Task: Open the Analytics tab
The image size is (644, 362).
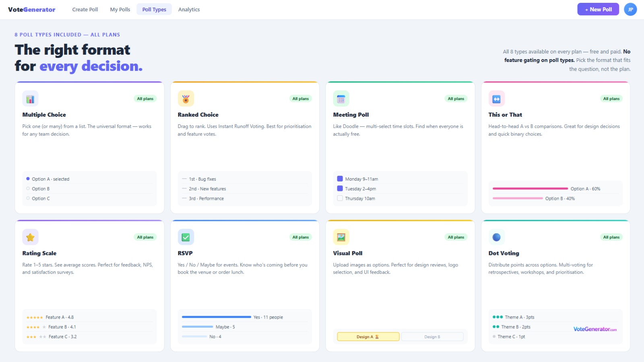Action: [189, 10]
